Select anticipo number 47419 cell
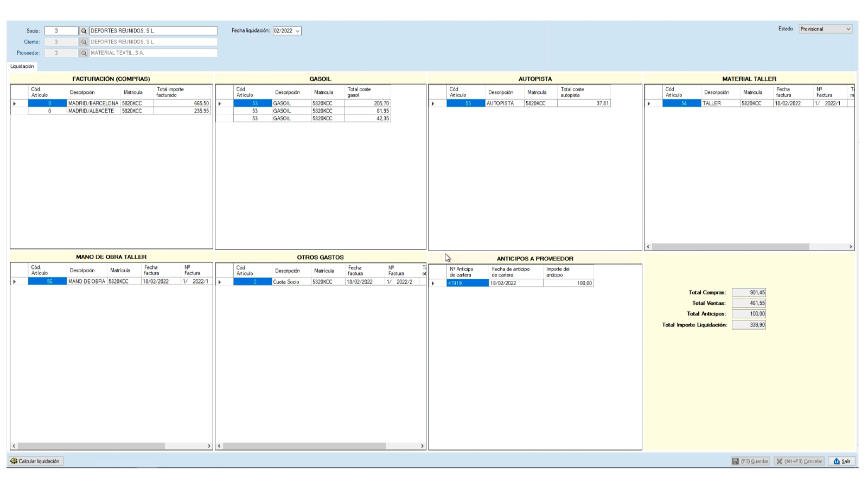Viewport: 868px width, 488px height. (467, 283)
